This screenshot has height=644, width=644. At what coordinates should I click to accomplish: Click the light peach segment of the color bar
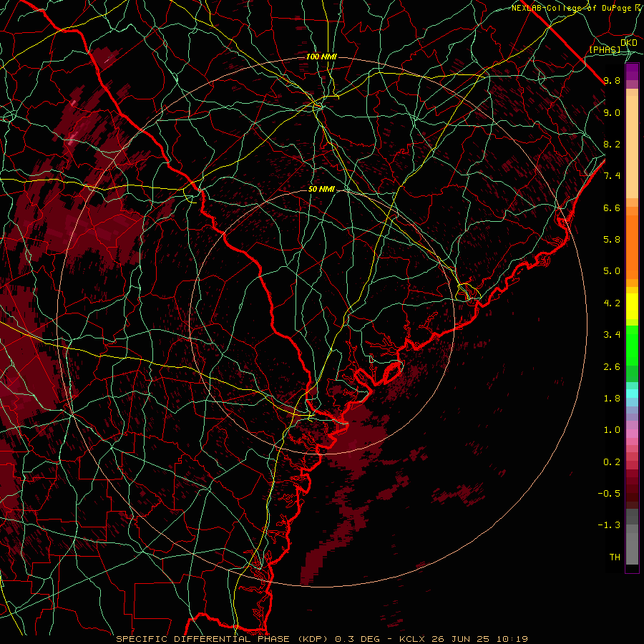pos(632,147)
